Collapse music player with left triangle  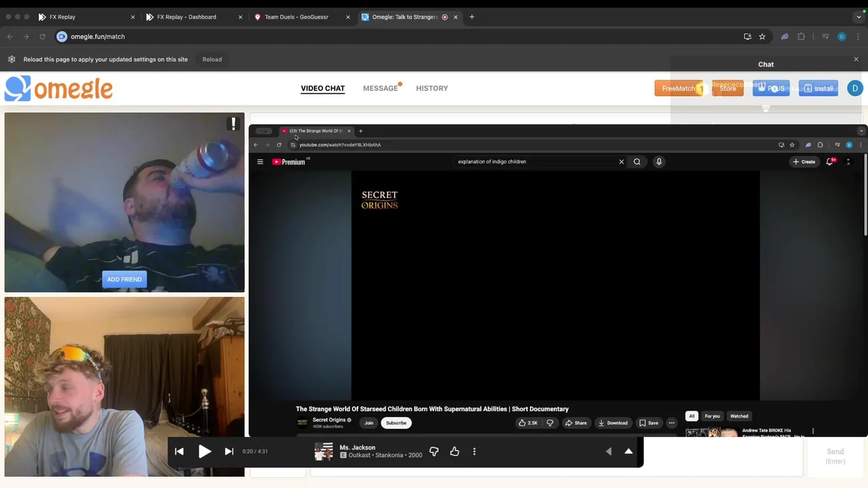point(608,451)
